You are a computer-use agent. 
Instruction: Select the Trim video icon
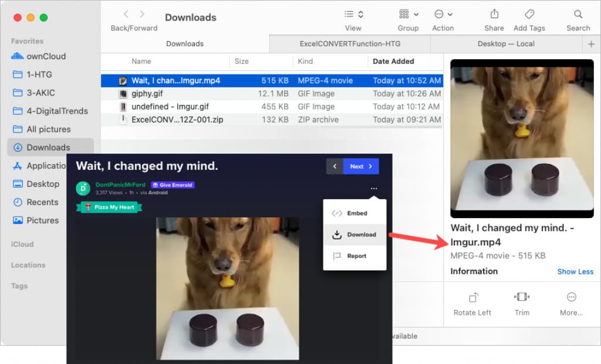(522, 297)
